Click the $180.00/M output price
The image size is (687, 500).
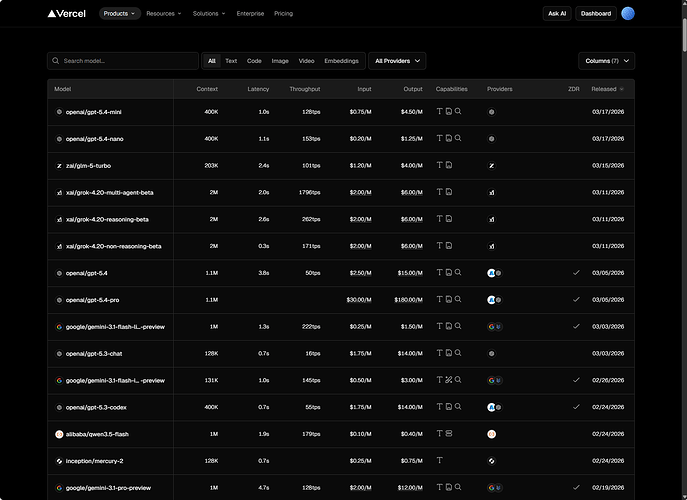pyautogui.click(x=408, y=300)
